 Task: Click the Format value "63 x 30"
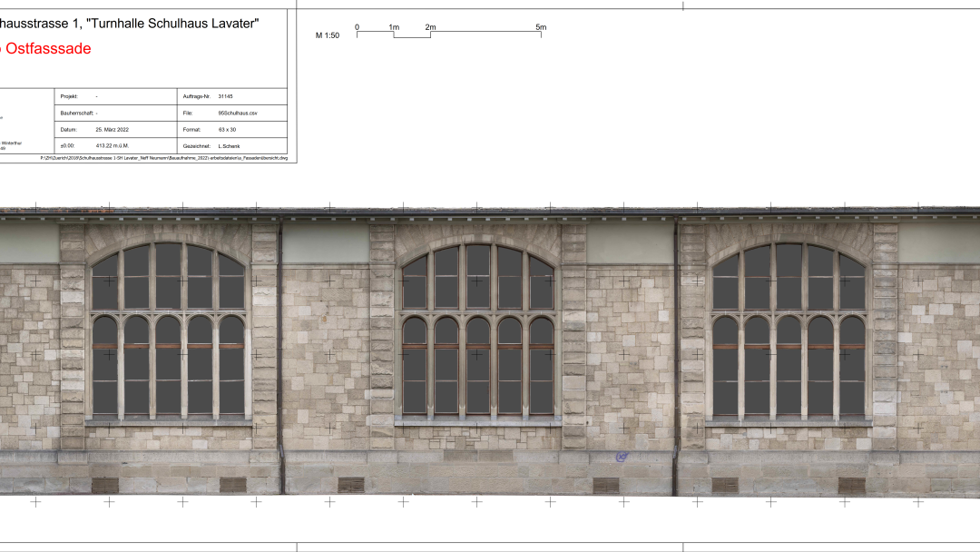pos(228,130)
